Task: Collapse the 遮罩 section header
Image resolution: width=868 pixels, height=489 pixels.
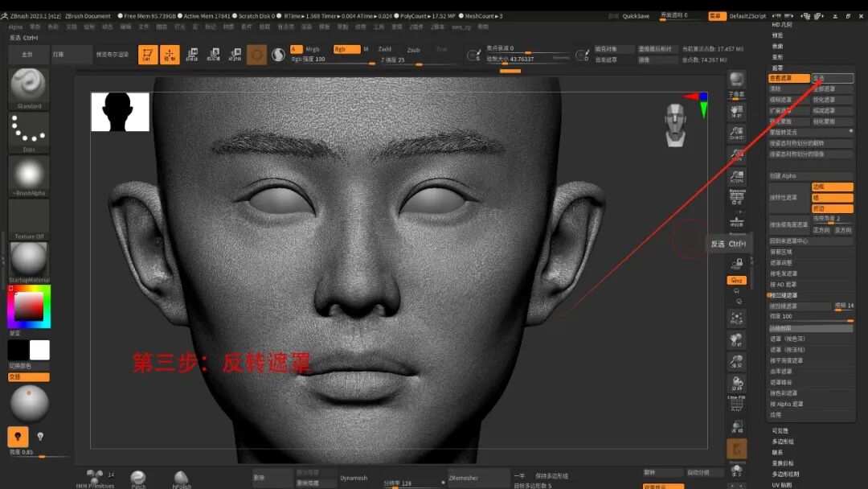Action: click(x=778, y=68)
